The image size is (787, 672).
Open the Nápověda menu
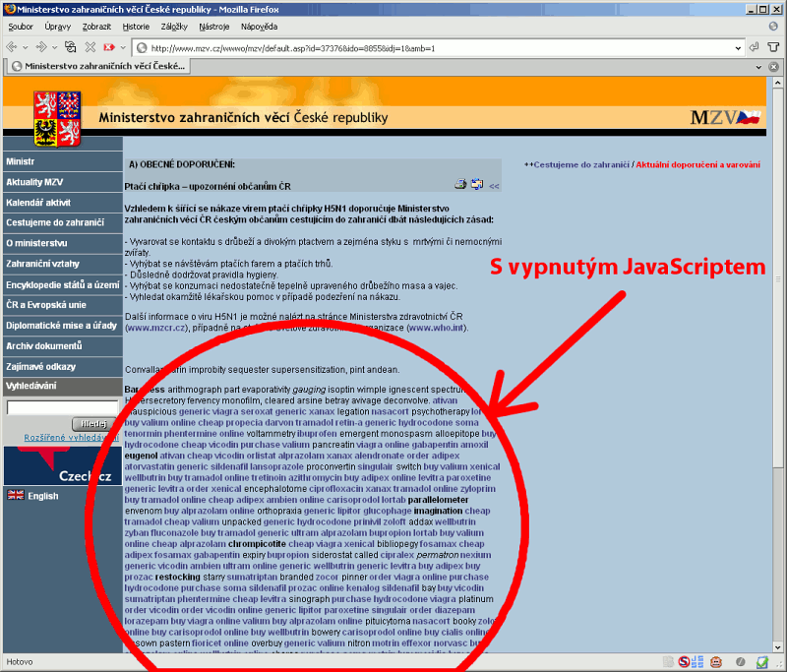pos(259,27)
